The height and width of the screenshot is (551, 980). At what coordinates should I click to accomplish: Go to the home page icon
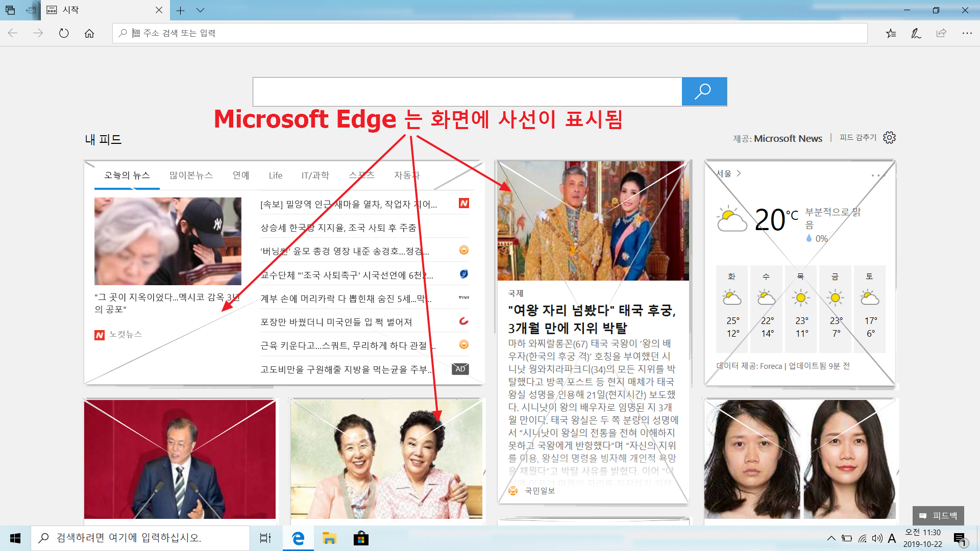pos(89,33)
